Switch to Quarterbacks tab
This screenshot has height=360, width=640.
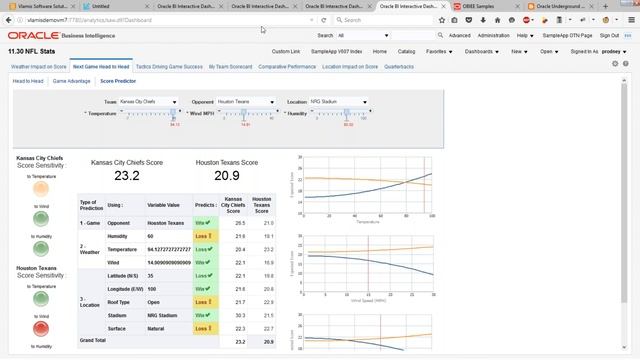click(399, 67)
